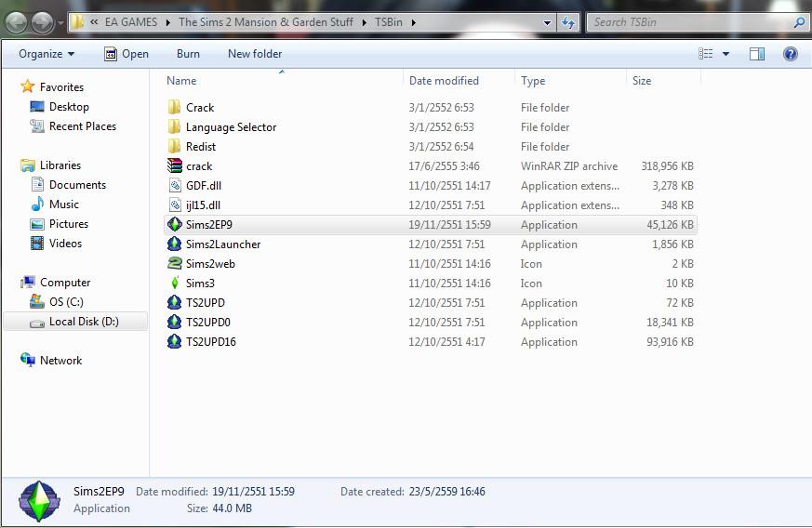Click the crack WinRAR archive icon
The height and width of the screenshot is (528, 812).
(175, 165)
